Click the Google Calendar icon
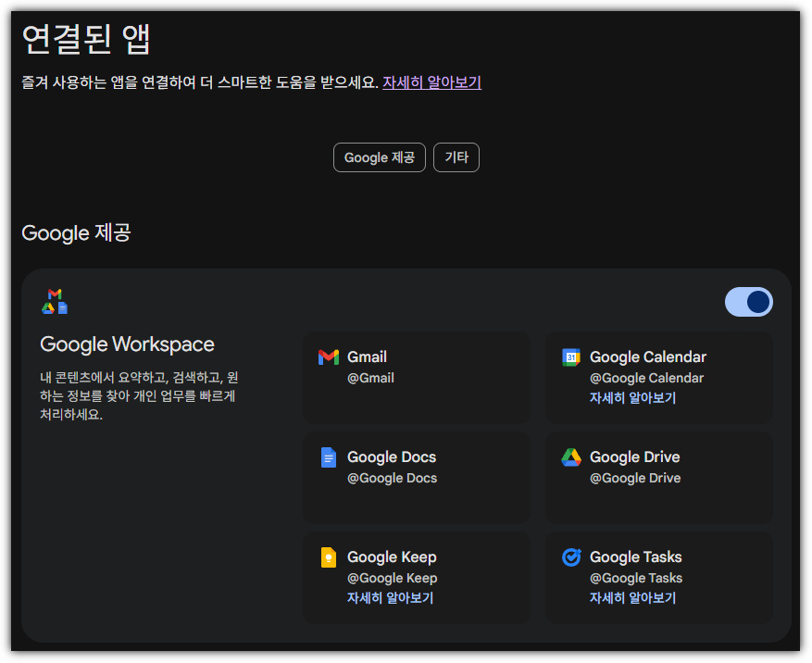The image size is (812, 663). point(571,357)
